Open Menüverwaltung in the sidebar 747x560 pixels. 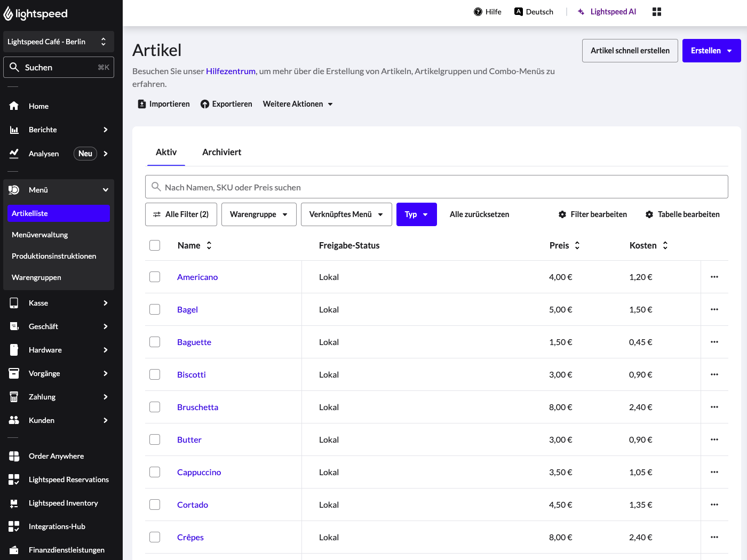tap(59, 235)
